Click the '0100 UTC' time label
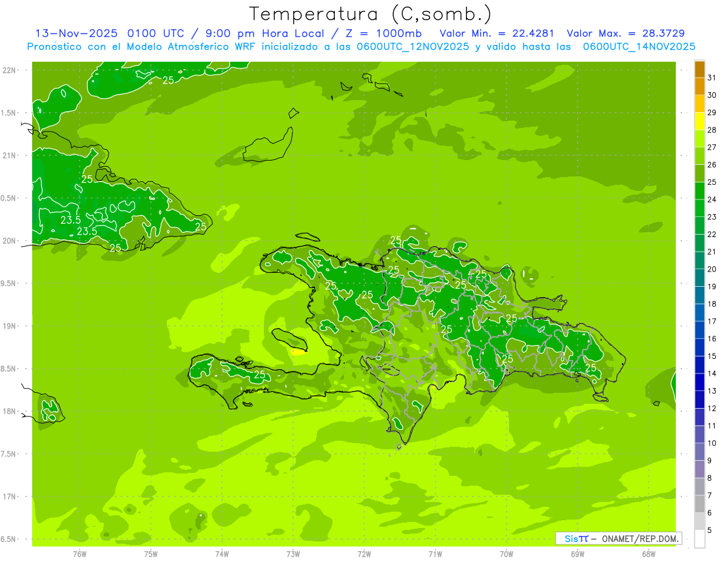The width and height of the screenshot is (728, 562). coord(159,33)
